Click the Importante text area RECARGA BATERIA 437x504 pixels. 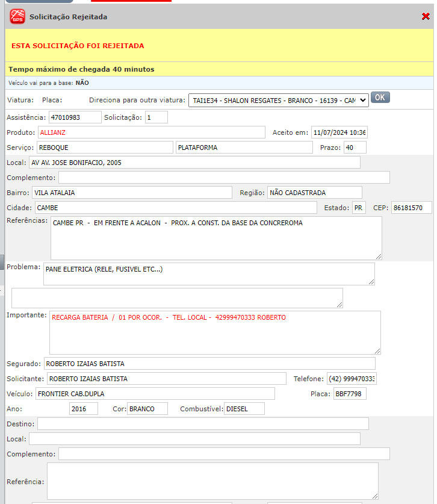[x=215, y=332]
